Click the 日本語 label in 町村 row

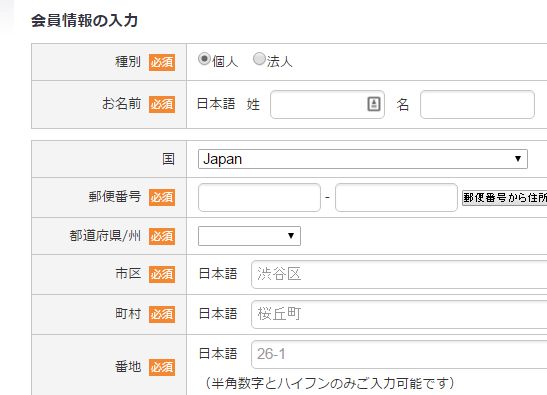pos(218,313)
